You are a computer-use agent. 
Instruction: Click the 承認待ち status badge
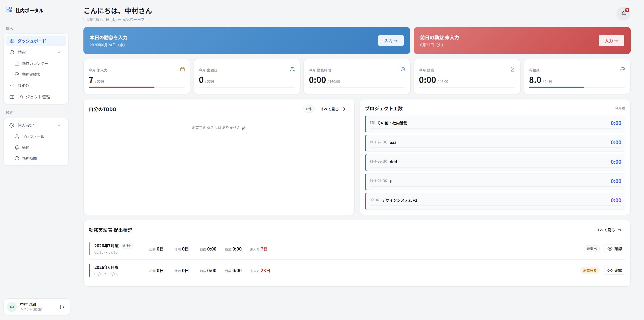(590, 270)
